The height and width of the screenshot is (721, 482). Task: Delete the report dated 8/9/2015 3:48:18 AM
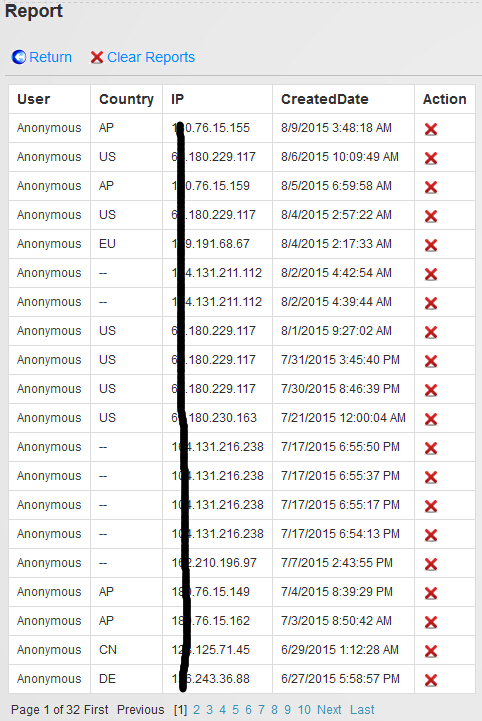click(431, 129)
